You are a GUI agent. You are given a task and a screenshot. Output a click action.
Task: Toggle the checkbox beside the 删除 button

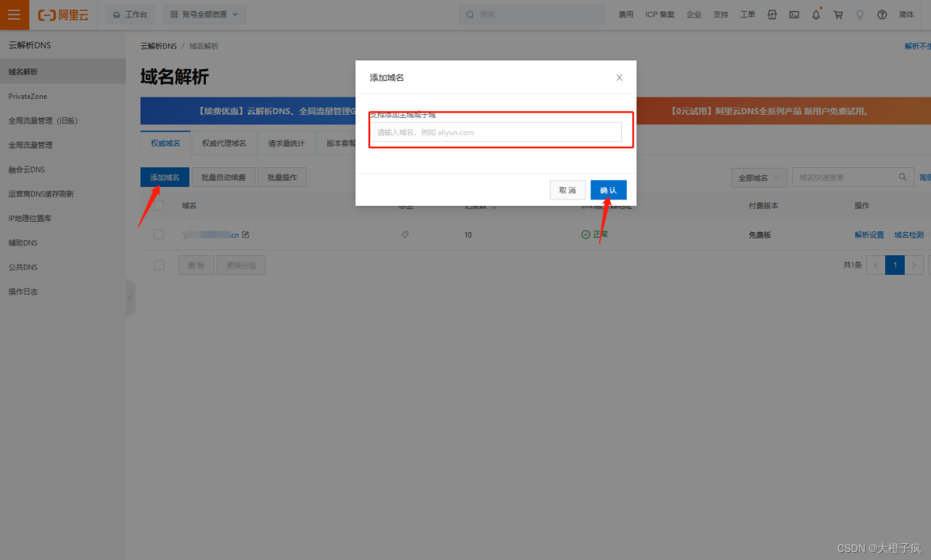tap(159, 265)
